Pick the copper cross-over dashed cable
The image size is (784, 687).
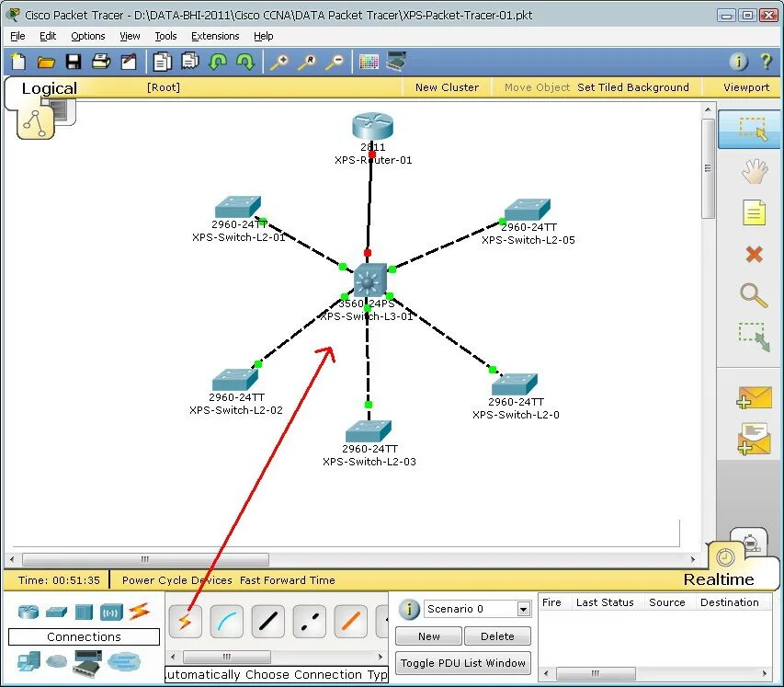coord(310,622)
